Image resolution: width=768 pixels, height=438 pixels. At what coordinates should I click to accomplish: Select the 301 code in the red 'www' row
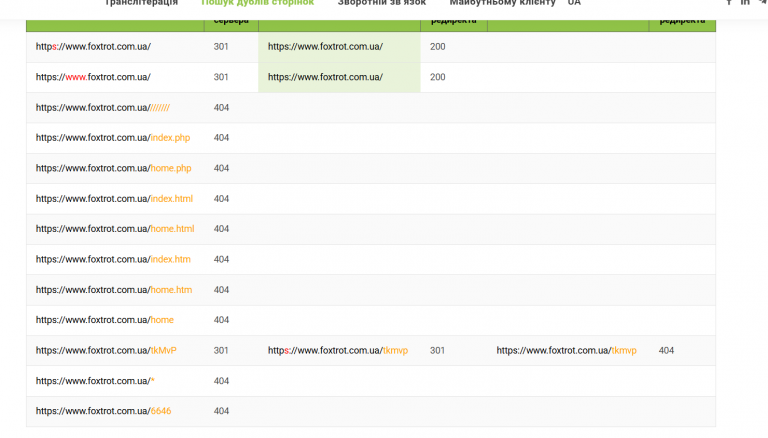click(x=221, y=77)
